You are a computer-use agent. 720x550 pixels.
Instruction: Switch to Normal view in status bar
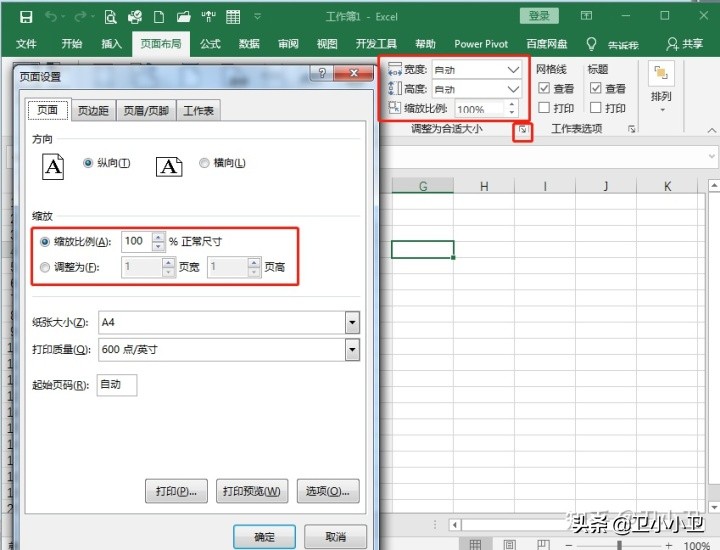click(x=475, y=544)
